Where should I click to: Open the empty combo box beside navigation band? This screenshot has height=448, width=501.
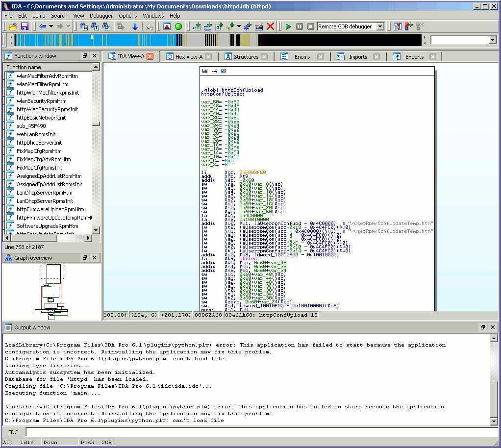tap(492, 40)
